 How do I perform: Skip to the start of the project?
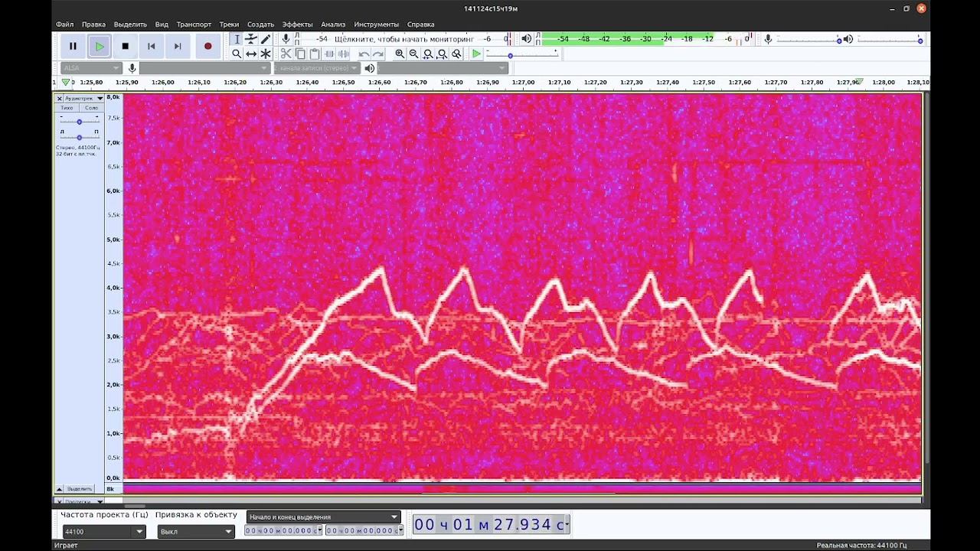click(151, 46)
